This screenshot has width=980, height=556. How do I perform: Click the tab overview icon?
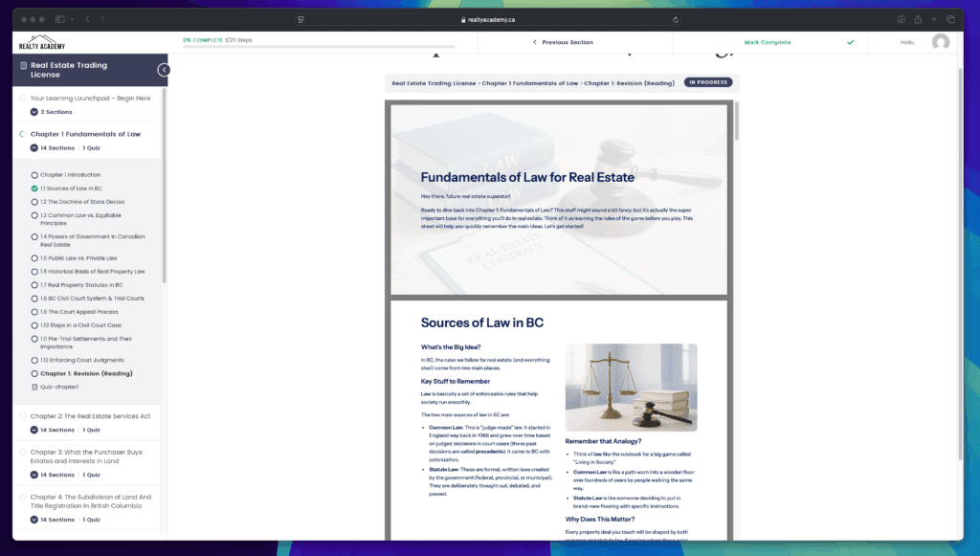951,18
